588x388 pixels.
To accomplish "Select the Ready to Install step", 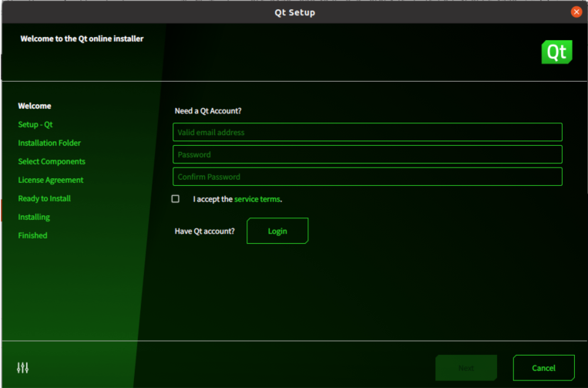I will click(44, 198).
